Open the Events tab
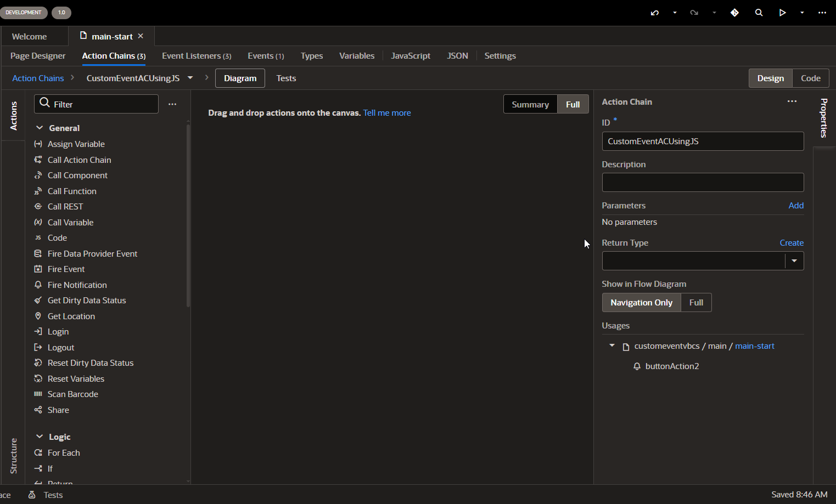This screenshot has width=836, height=504. point(266,56)
